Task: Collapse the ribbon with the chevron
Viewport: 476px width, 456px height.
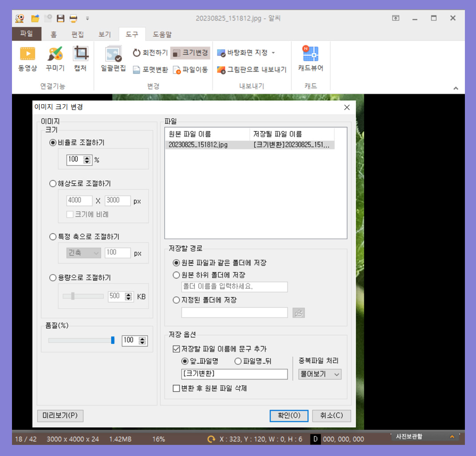Action: coord(456,88)
